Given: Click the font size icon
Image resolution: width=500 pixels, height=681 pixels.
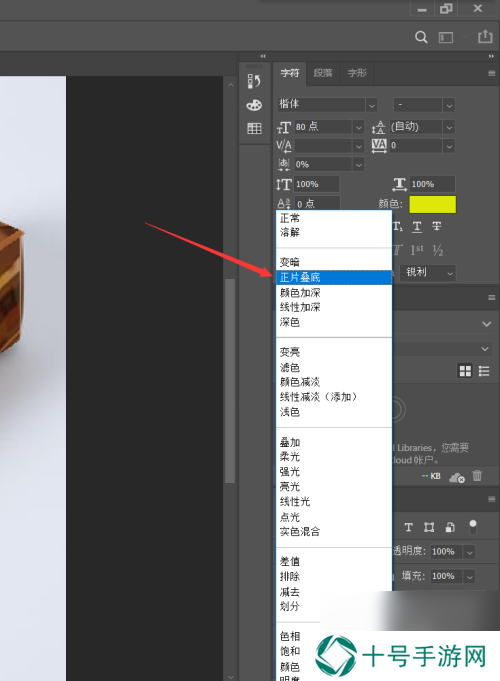Looking at the screenshot, I should coord(284,127).
